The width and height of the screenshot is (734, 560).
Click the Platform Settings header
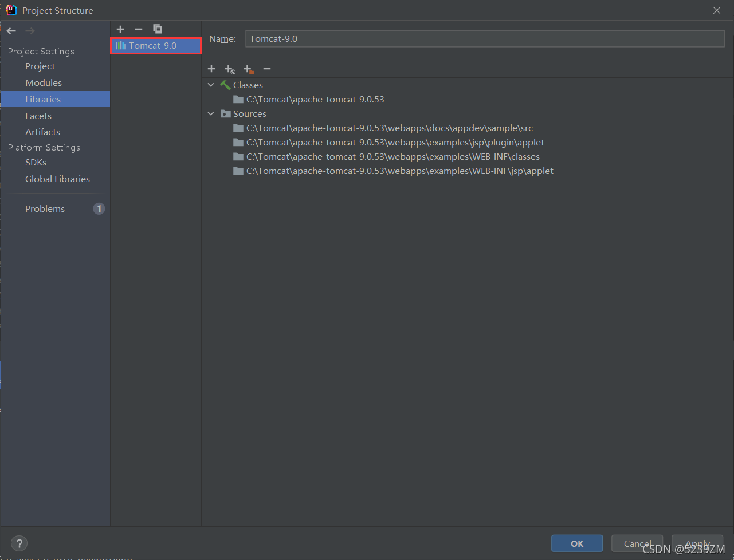pos(44,148)
